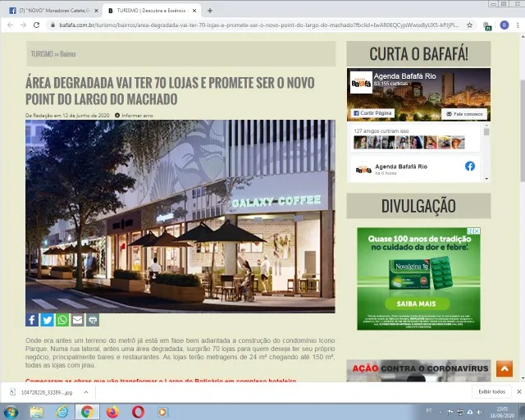Click Facebook widget scrollbar thumb
This screenshot has height=420, width=525.
point(486,131)
